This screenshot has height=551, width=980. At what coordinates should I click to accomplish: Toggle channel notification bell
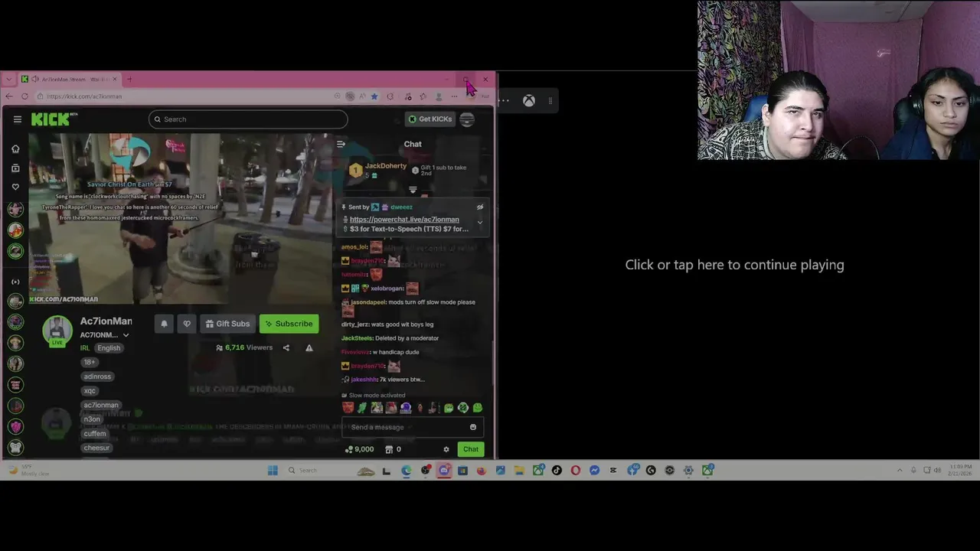click(x=164, y=324)
